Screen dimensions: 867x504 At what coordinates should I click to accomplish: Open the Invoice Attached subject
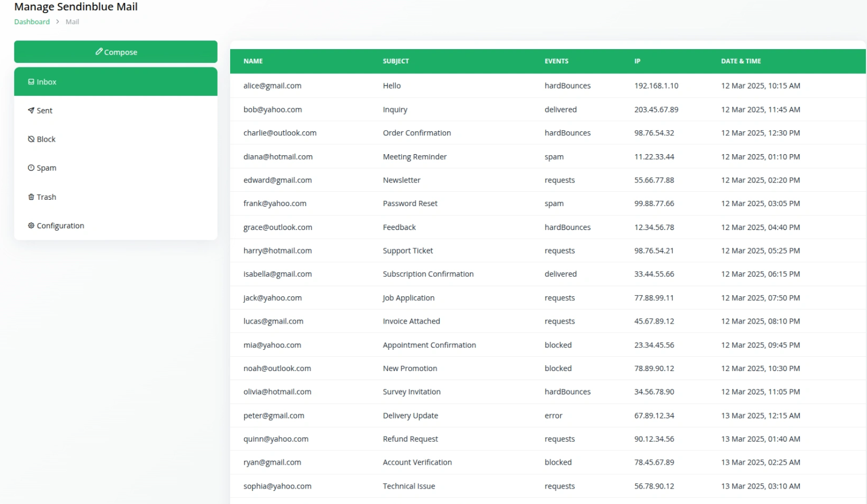411,321
